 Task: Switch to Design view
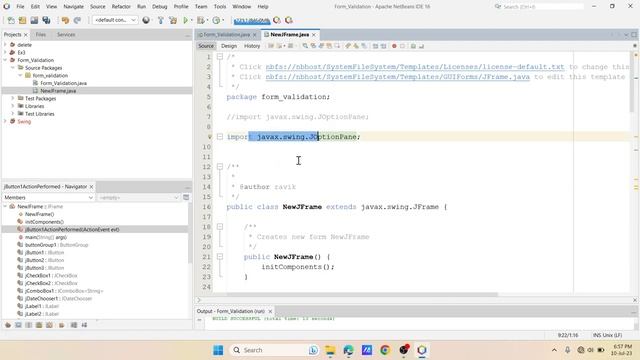(x=229, y=46)
